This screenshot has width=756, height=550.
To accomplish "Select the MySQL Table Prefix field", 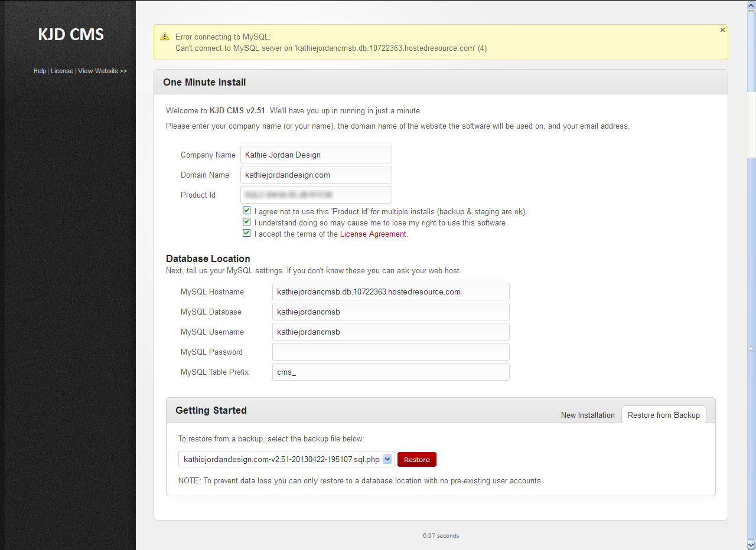I will (x=390, y=372).
